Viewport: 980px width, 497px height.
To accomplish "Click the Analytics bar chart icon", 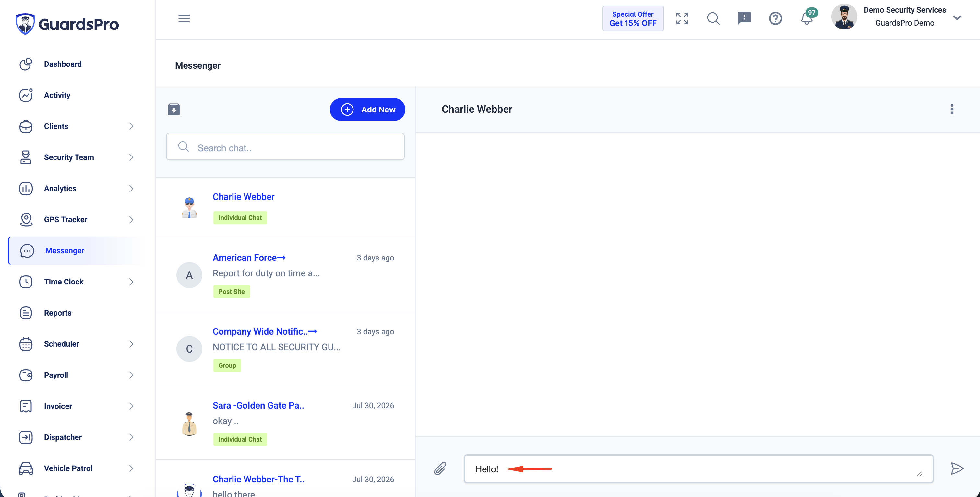I will click(x=26, y=189).
